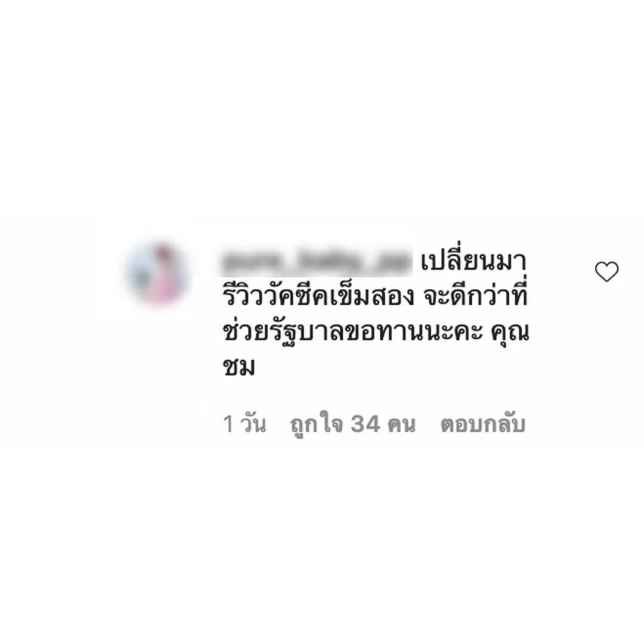Viewport: 644px width, 644px height.
Task: Like the comment with the heart icon
Action: click(x=606, y=271)
